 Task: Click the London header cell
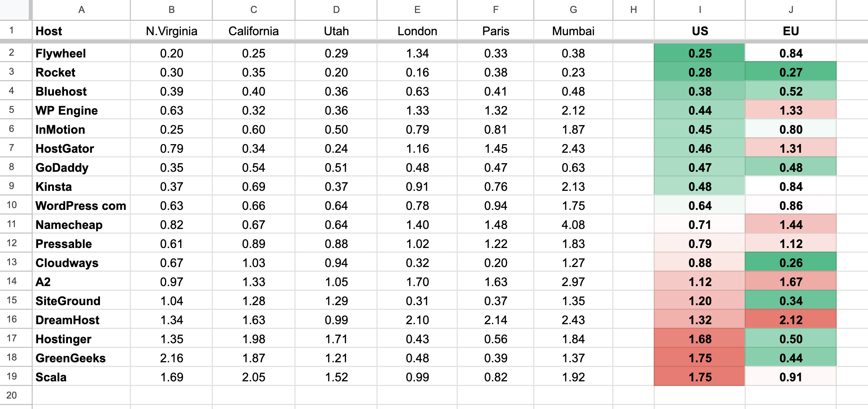click(417, 31)
